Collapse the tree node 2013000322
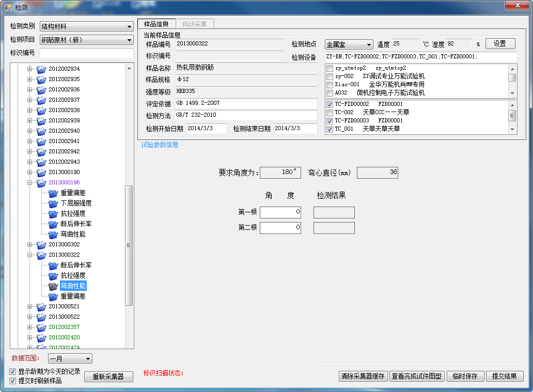Image resolution: width=533 pixels, height=392 pixels. point(29,255)
